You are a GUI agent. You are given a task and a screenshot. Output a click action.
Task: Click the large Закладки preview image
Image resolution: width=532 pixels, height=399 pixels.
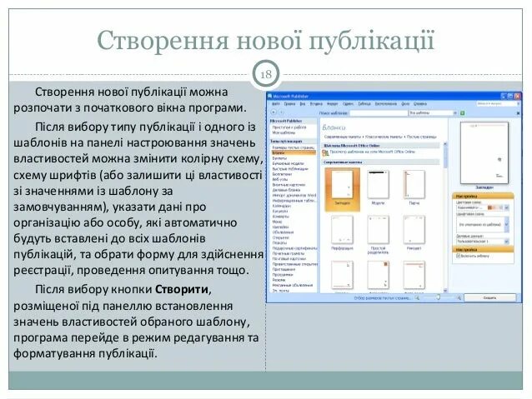pyautogui.click(x=484, y=153)
